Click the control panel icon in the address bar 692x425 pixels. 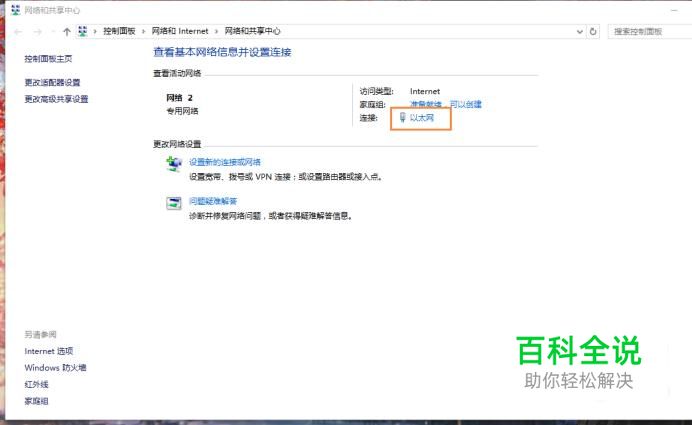(x=83, y=31)
